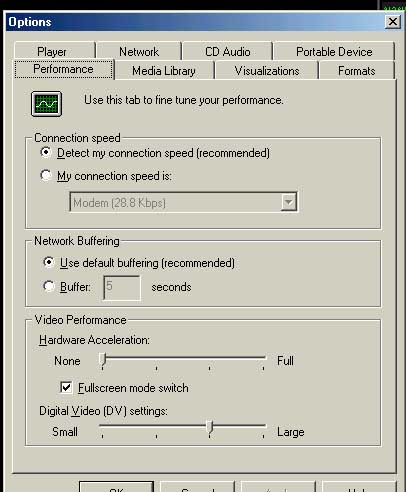Viewport: 406px width, 492px height.
Task: Click the Buffer seconds input field
Action: 122,288
